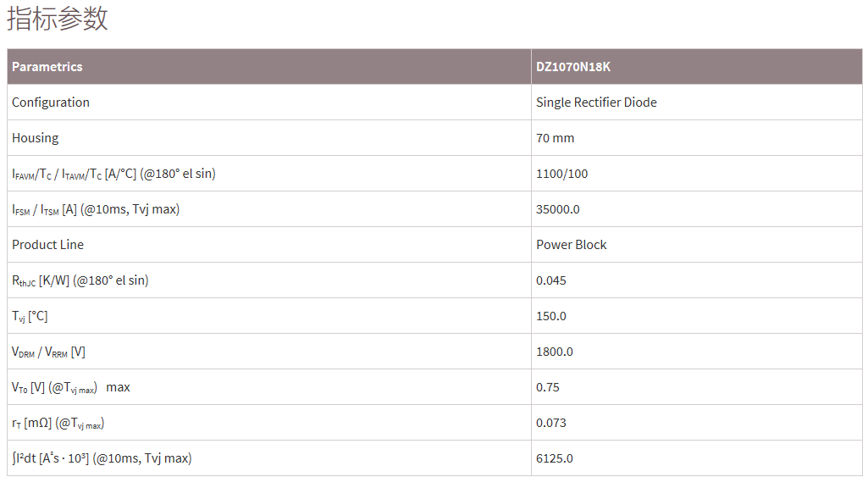This screenshot has height=488, width=868.
Task: Select the IFSM / ITSM parameter label
Action: pos(96,209)
